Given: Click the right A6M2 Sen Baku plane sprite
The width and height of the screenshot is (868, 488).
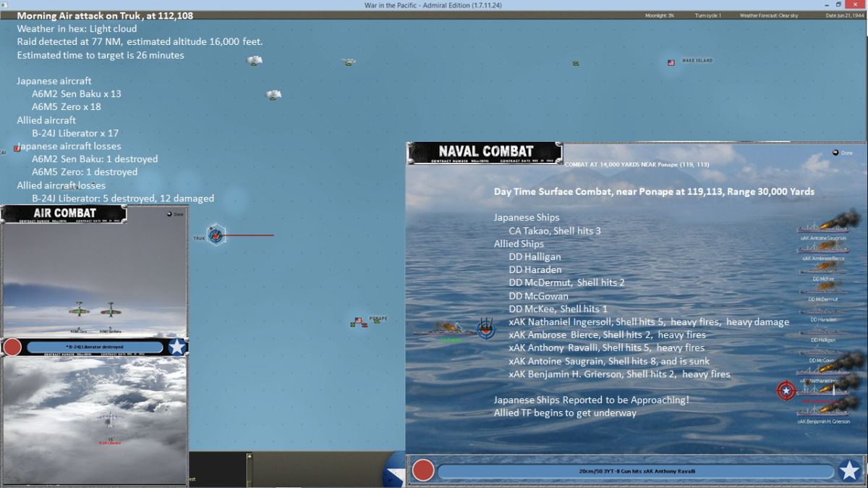Looking at the screenshot, I should point(110,309).
